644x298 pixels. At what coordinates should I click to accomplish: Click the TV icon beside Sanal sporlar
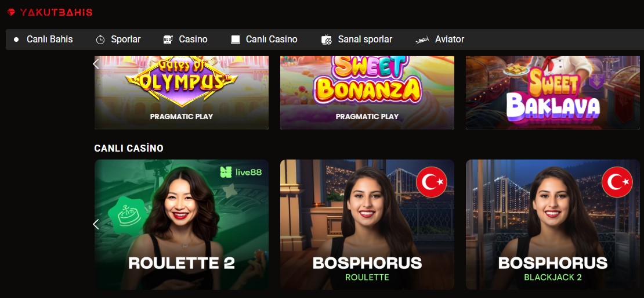(x=327, y=40)
